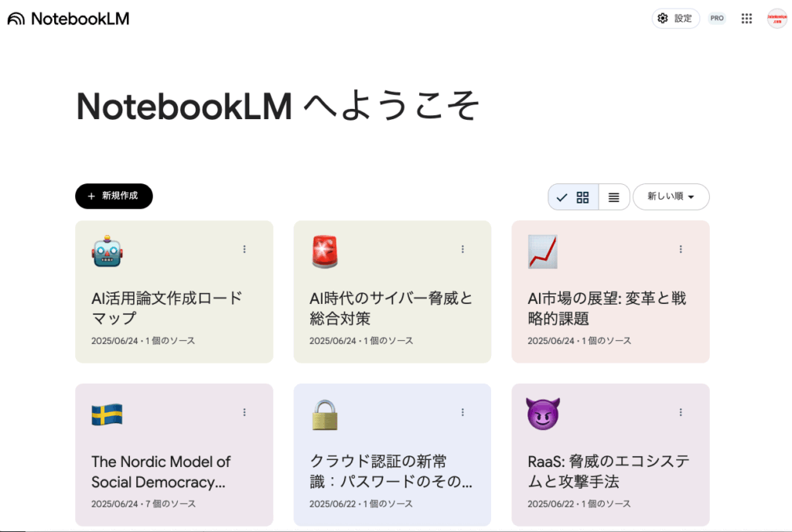
Task: Switch to list view layout
Action: (614, 197)
